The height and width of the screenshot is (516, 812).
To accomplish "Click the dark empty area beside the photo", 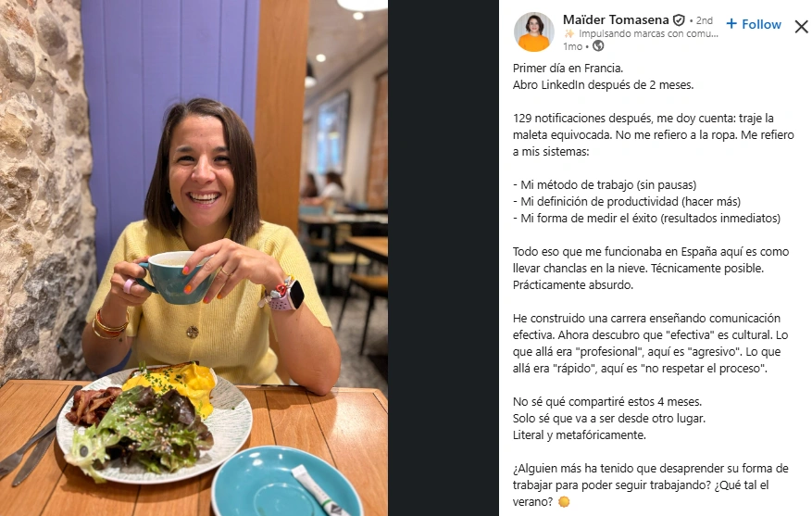I will pos(443,258).
